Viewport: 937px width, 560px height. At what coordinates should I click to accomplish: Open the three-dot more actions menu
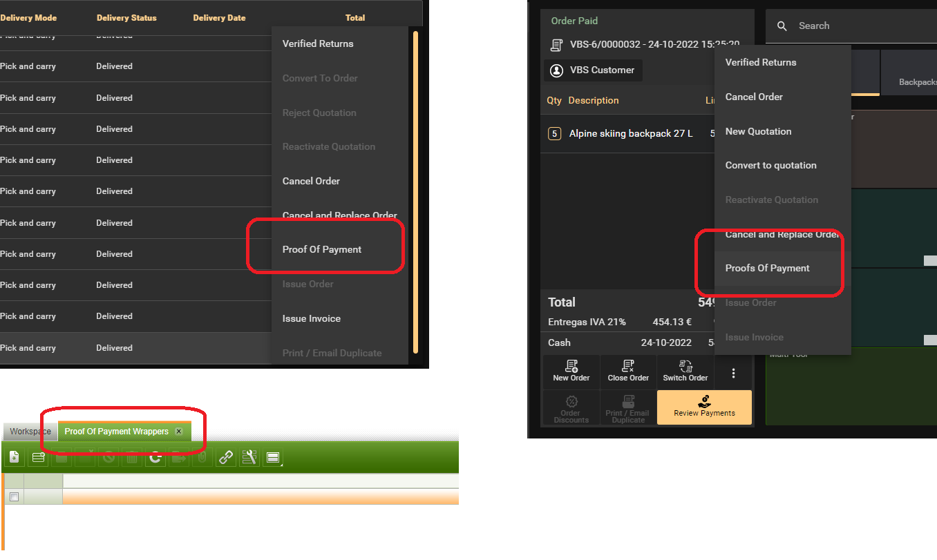[x=733, y=373]
